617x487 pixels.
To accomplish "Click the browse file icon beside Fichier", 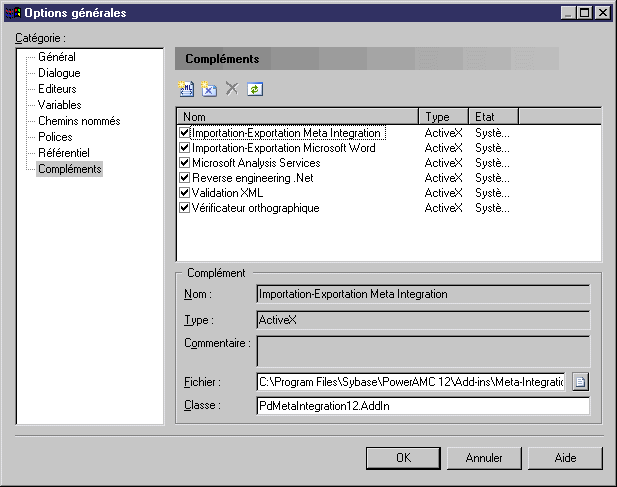I will 580,381.
